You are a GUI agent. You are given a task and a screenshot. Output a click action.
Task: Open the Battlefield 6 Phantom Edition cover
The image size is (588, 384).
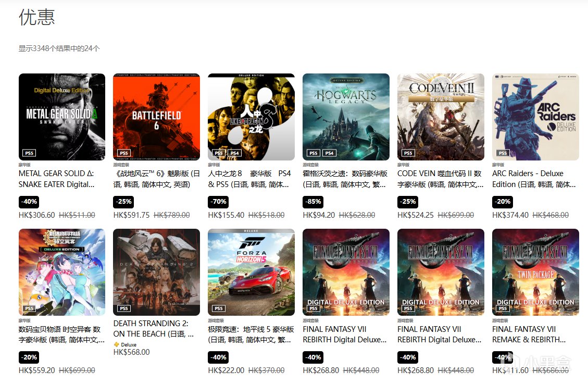[x=156, y=117]
